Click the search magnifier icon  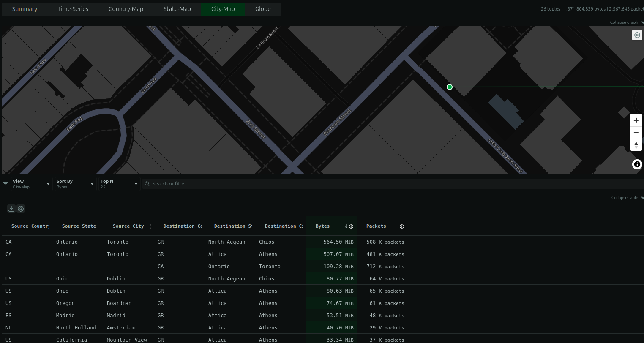coord(147,184)
